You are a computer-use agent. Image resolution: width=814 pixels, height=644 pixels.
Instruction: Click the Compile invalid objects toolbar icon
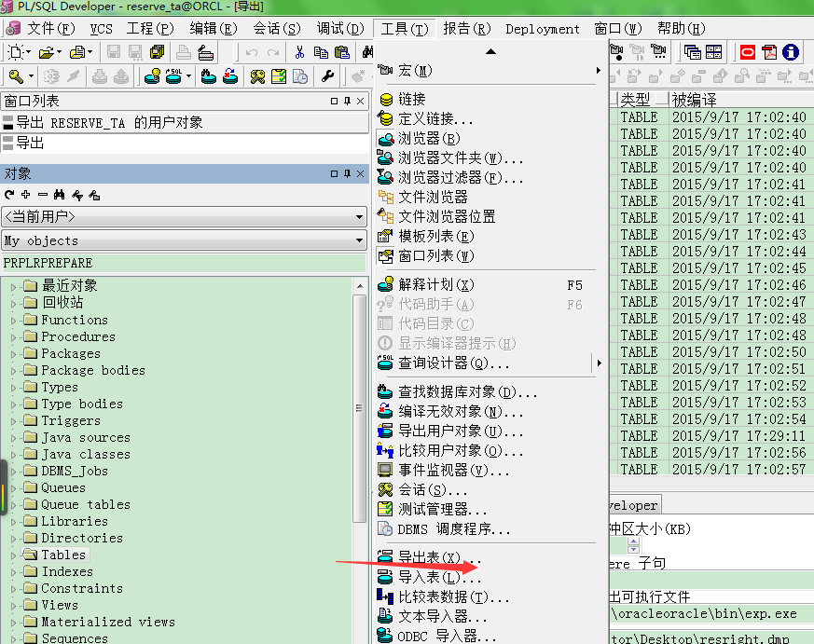coord(230,76)
